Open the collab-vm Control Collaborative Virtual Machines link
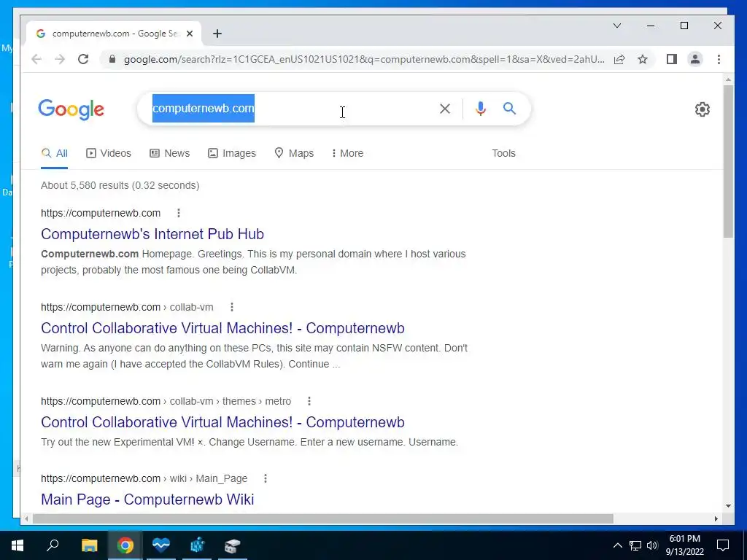Viewport: 747px width, 560px height. [222, 328]
